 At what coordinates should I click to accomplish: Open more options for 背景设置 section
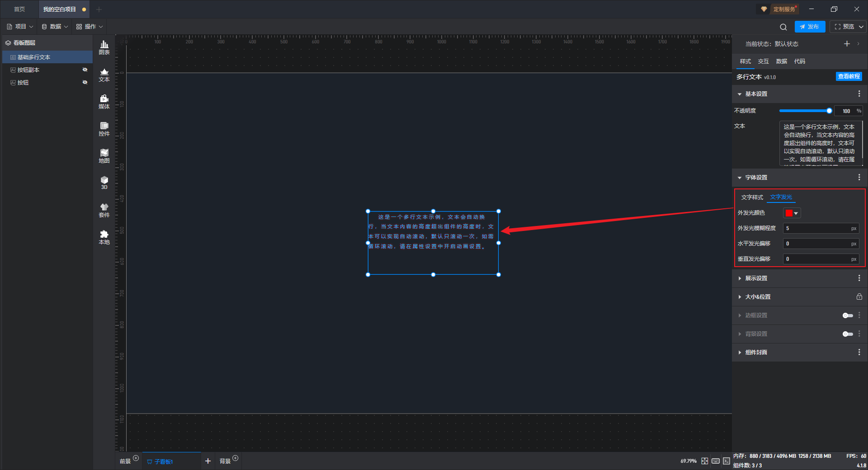click(859, 334)
